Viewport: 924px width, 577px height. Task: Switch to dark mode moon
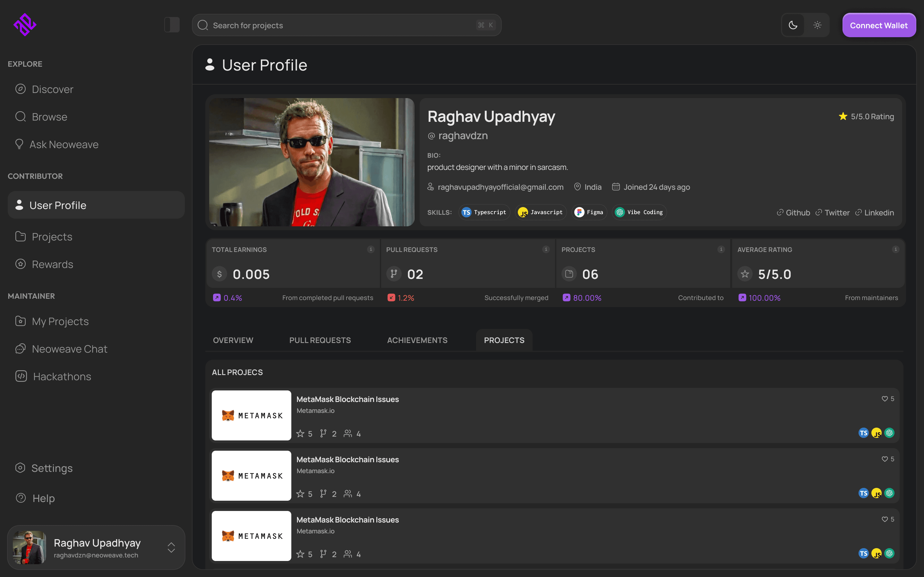click(x=793, y=25)
